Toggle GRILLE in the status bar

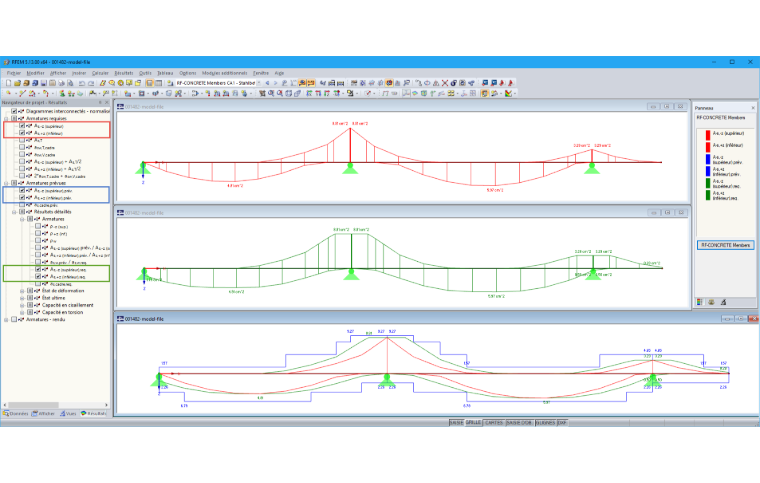click(473, 423)
